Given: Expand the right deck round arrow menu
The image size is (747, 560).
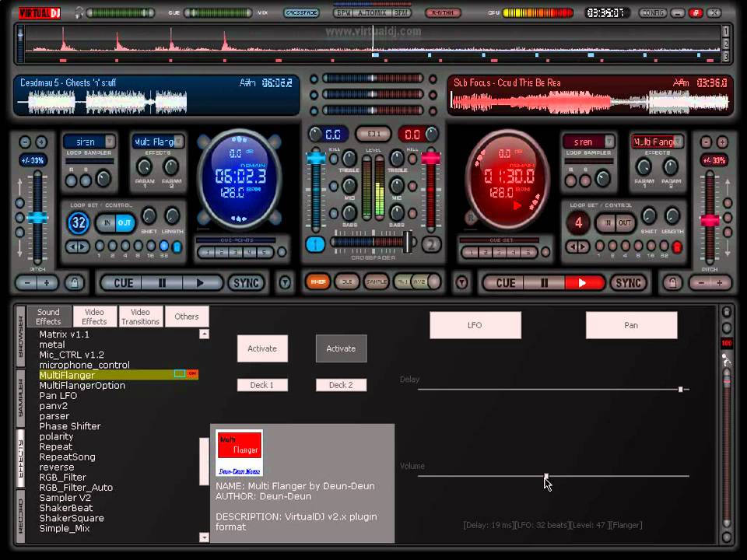Looking at the screenshot, I should [461, 283].
